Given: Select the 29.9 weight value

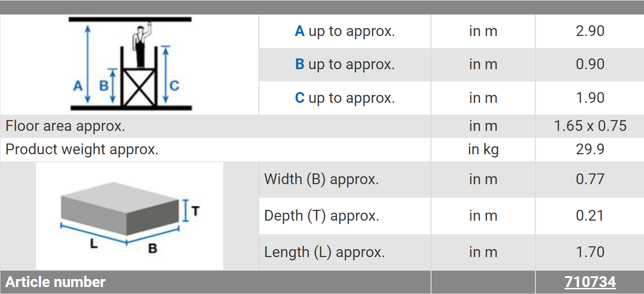Looking at the screenshot, I should tap(590, 150).
